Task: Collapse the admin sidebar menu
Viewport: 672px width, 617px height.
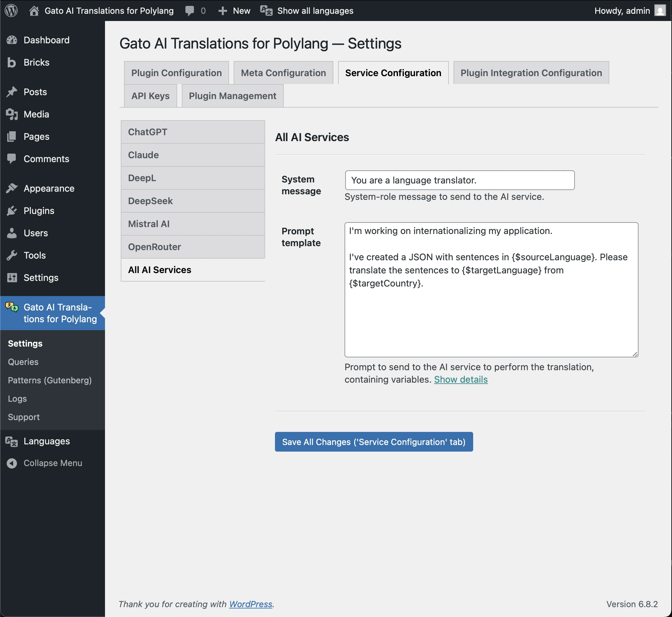Action: [12, 463]
